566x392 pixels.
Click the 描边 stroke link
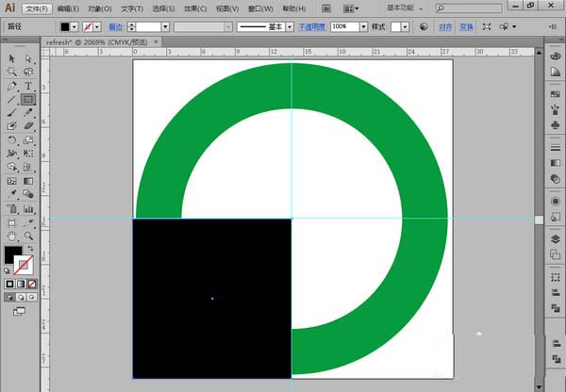(x=115, y=26)
